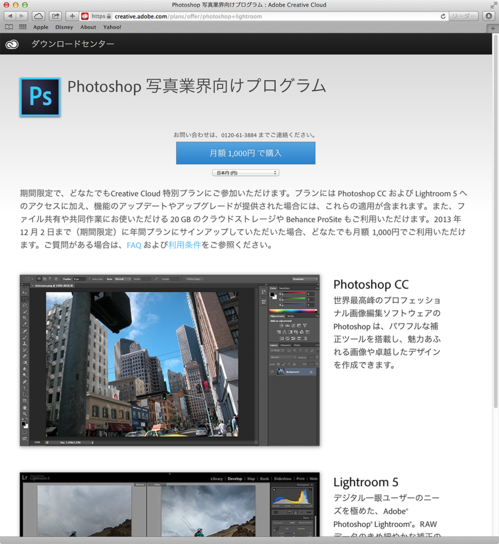Open the Share button in toolbar
This screenshot has width=499, height=544.
tap(56, 16)
